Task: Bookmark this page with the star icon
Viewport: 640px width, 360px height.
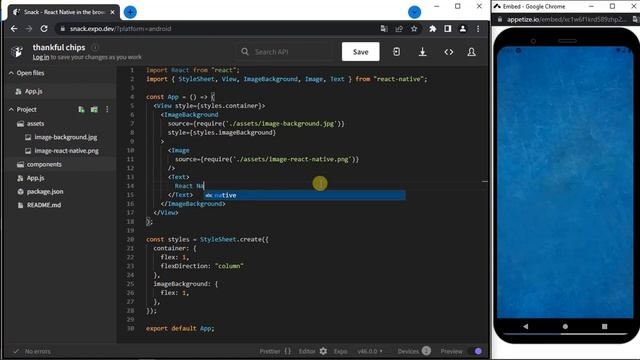Action: pos(414,29)
